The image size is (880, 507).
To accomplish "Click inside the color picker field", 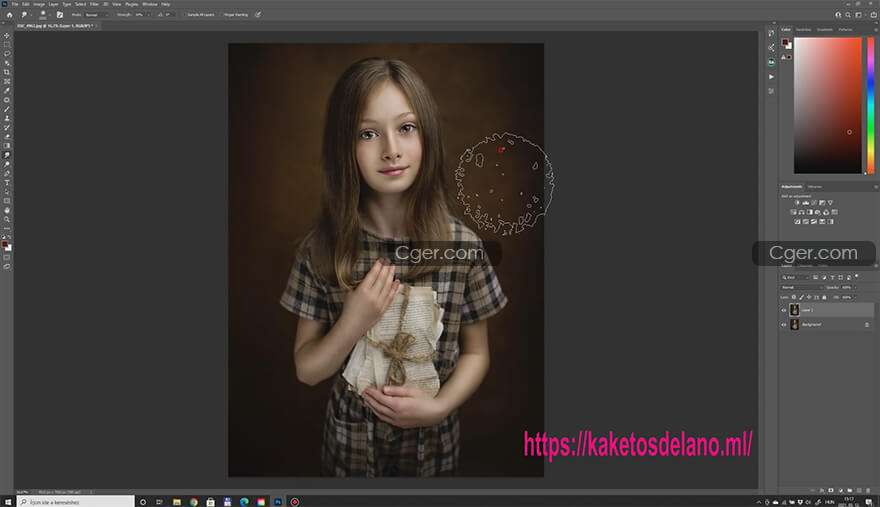I will 827,105.
